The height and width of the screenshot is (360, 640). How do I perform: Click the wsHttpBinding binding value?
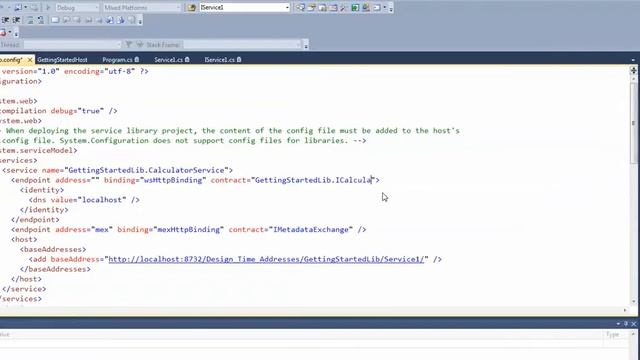click(x=173, y=180)
